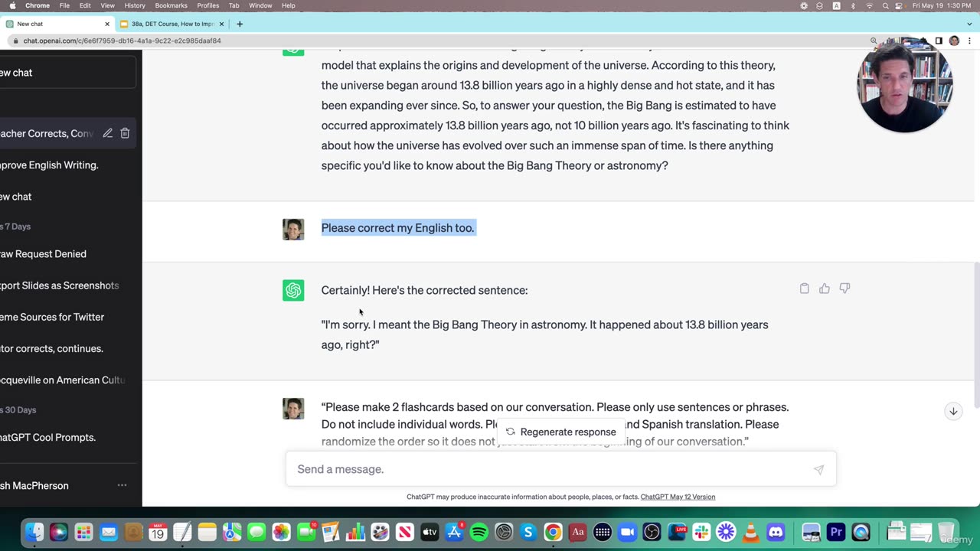Open the Apple menu
The height and width of the screenshot is (551, 980).
[x=12, y=5]
